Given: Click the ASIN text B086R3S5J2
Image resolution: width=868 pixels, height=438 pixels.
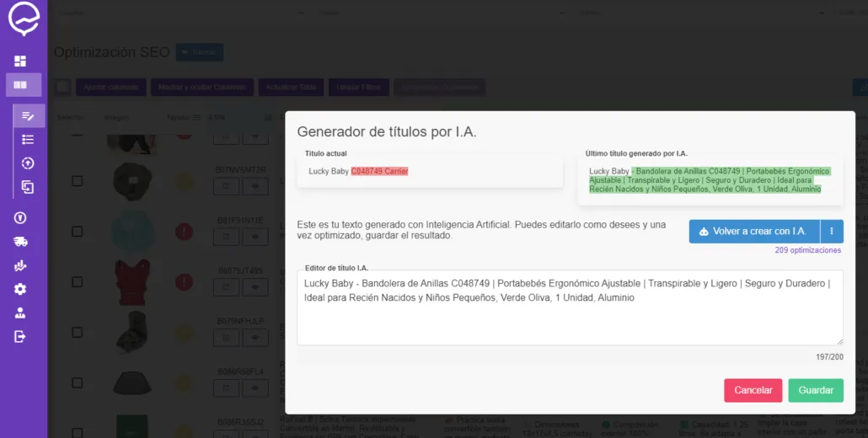Looking at the screenshot, I should [x=241, y=422].
